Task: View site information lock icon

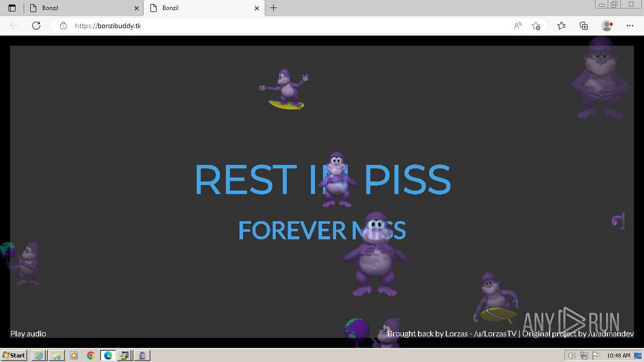Action: [63, 26]
